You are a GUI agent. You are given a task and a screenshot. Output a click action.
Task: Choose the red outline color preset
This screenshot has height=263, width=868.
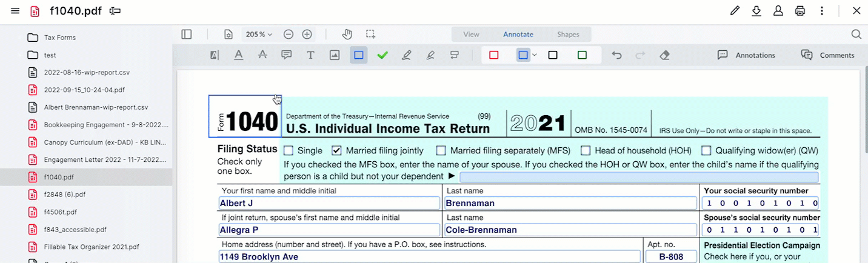click(x=493, y=55)
